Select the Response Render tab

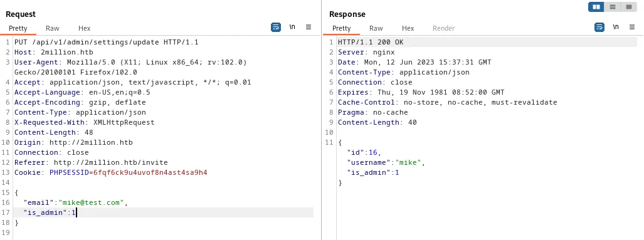(443, 28)
